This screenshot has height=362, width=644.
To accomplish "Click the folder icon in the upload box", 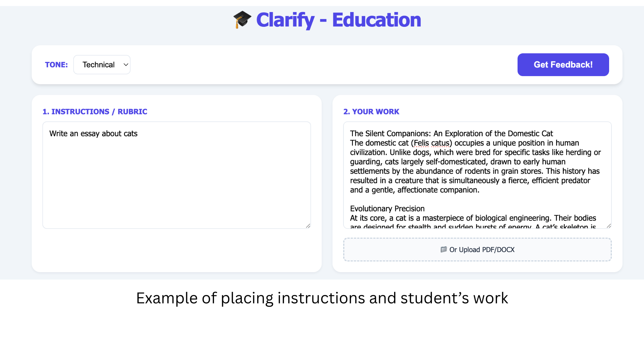I will [443, 249].
